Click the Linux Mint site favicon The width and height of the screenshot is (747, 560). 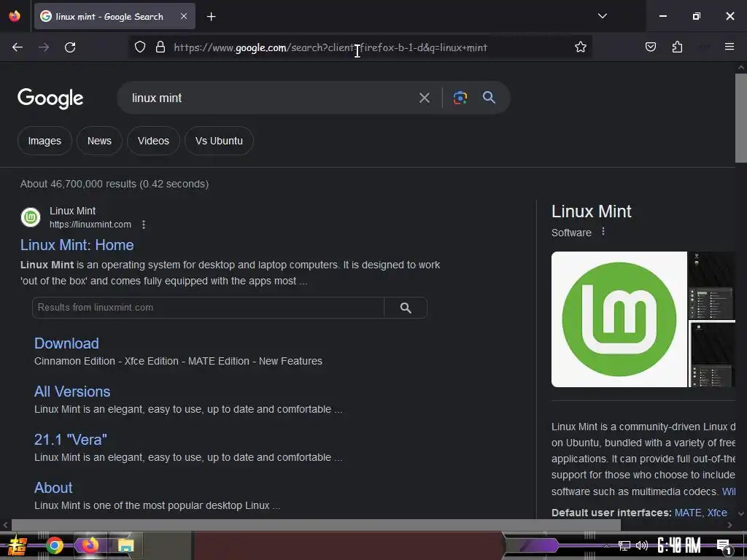pos(31,217)
